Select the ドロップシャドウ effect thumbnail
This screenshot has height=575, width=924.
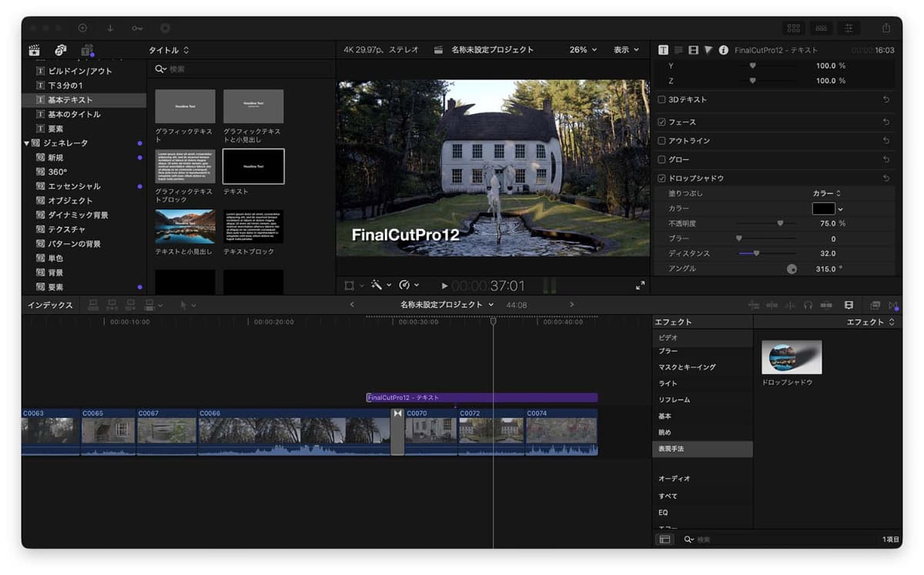792,358
